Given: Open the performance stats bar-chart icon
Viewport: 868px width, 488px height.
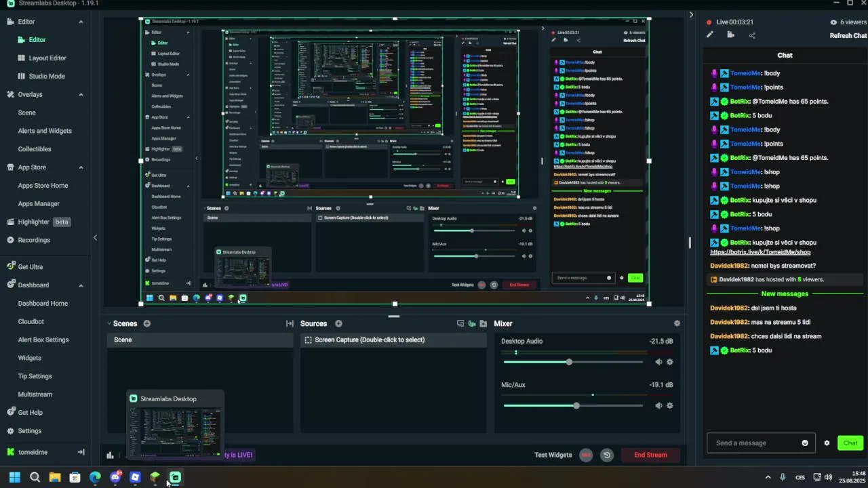Looking at the screenshot, I should tap(110, 455).
